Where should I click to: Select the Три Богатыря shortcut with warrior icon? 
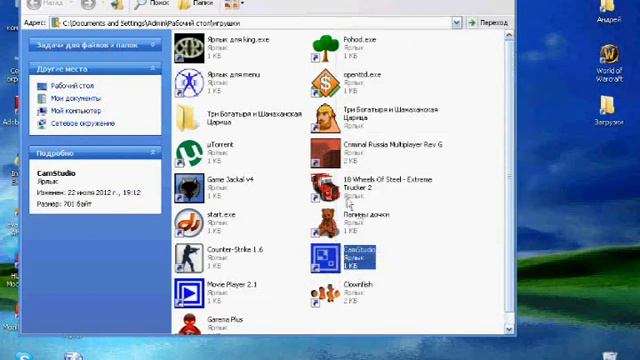pos(325,118)
